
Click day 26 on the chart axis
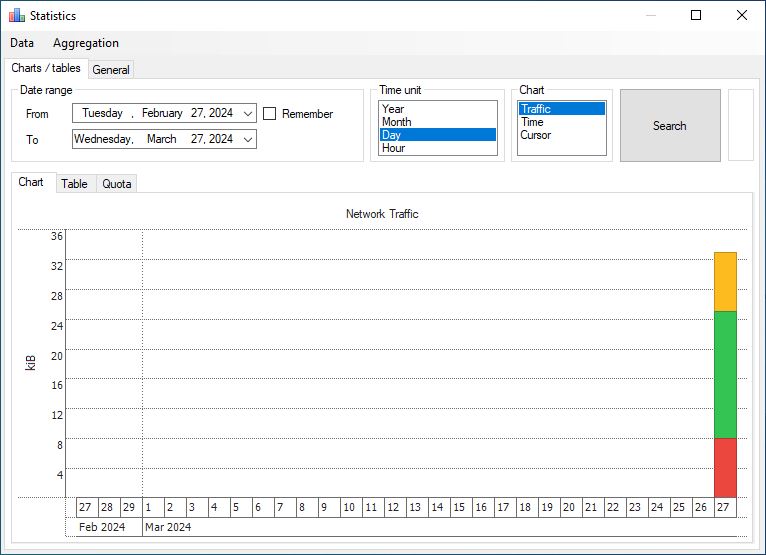click(701, 507)
